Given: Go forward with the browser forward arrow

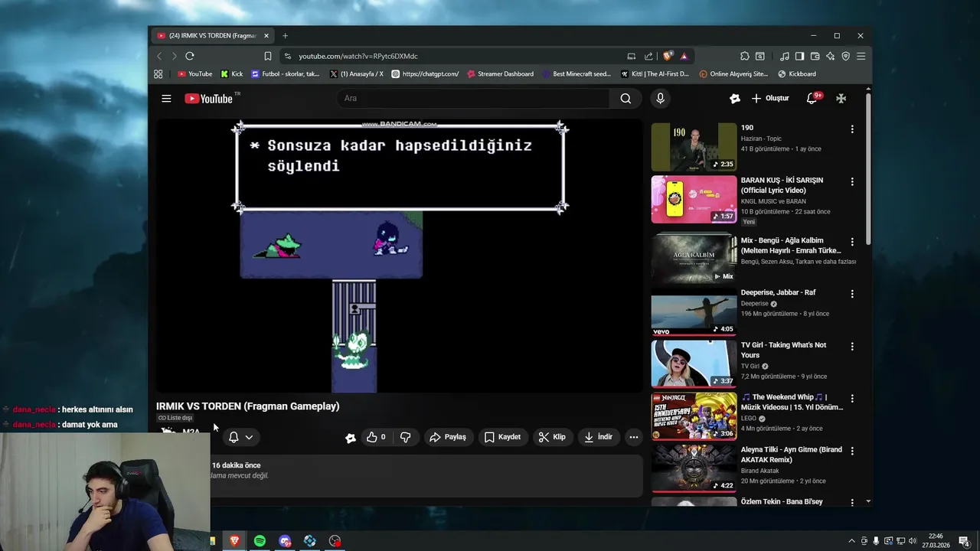Looking at the screenshot, I should coord(174,56).
